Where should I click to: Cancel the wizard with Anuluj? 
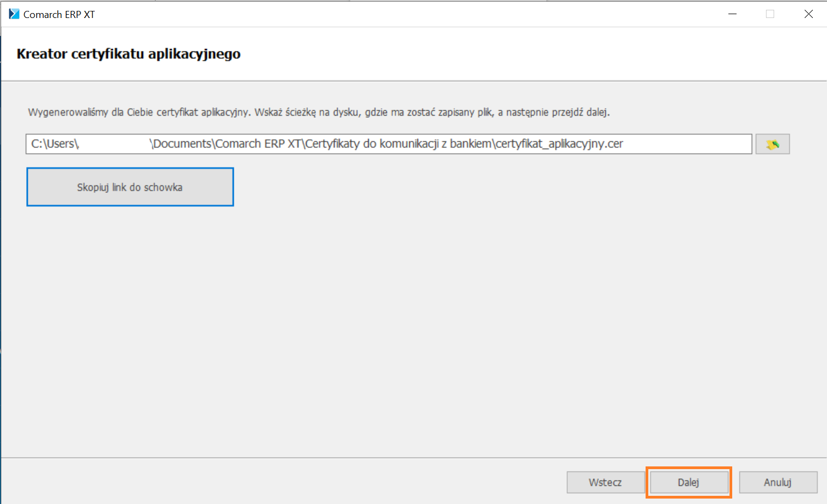point(777,482)
